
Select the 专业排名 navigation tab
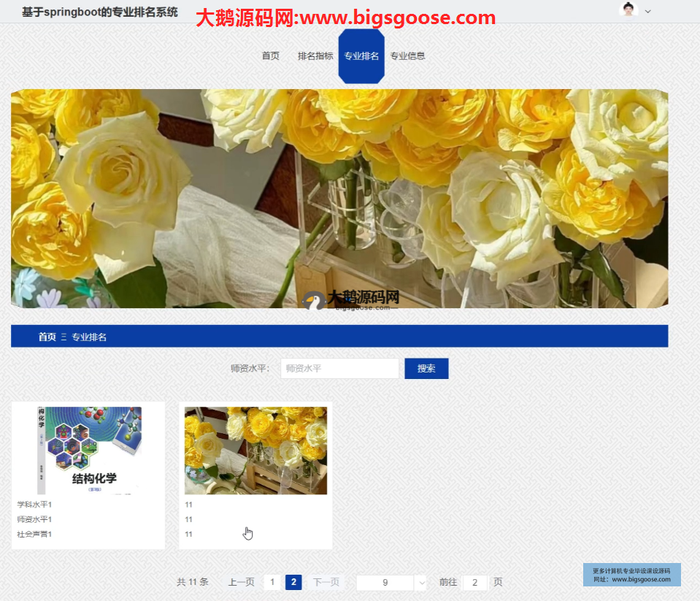[361, 56]
